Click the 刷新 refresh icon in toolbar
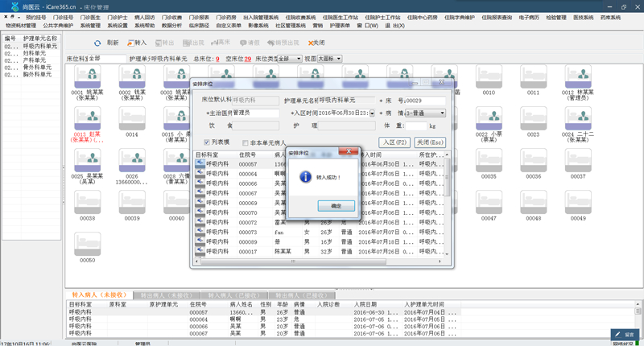 (x=97, y=43)
